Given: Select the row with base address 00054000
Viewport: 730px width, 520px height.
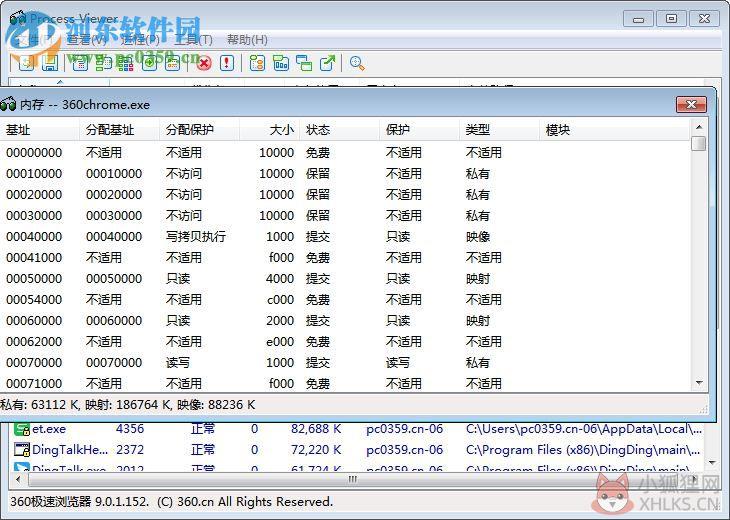Looking at the screenshot, I should click(345, 299).
